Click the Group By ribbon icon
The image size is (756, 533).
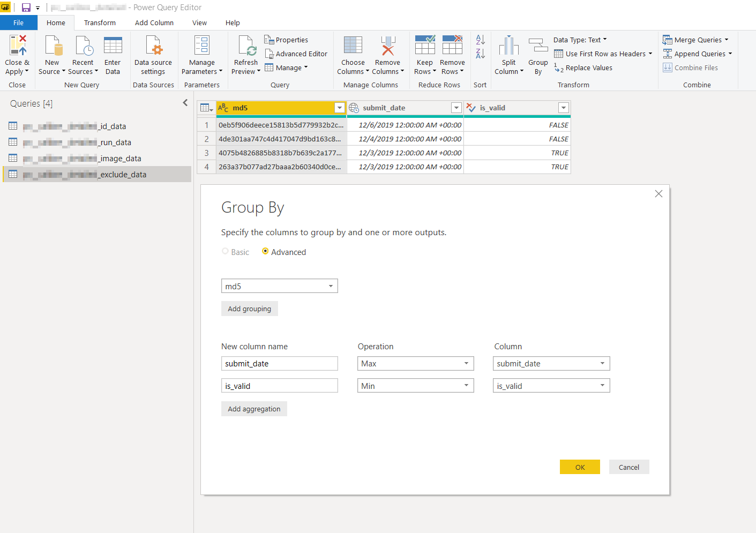538,46
